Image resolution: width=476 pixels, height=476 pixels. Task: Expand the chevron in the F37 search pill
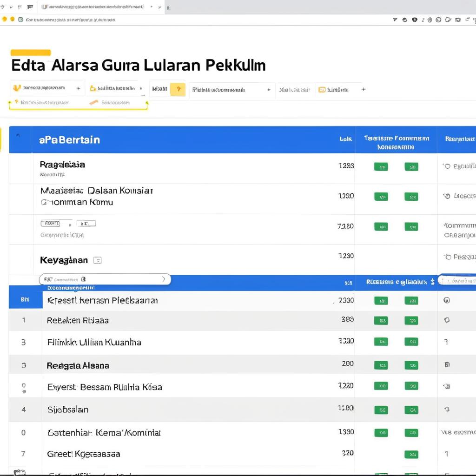(164, 279)
